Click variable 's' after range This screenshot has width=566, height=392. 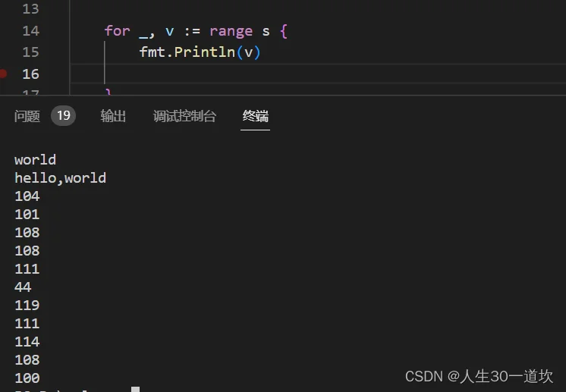266,31
